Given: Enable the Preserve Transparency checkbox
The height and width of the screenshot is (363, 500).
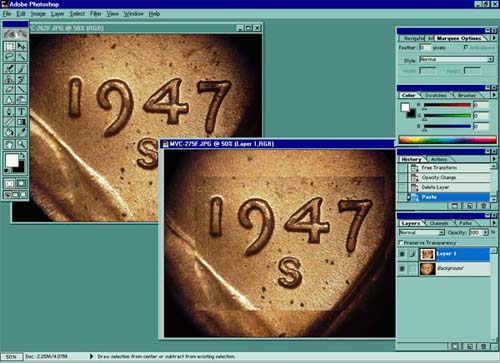Looking at the screenshot, I should [401, 243].
